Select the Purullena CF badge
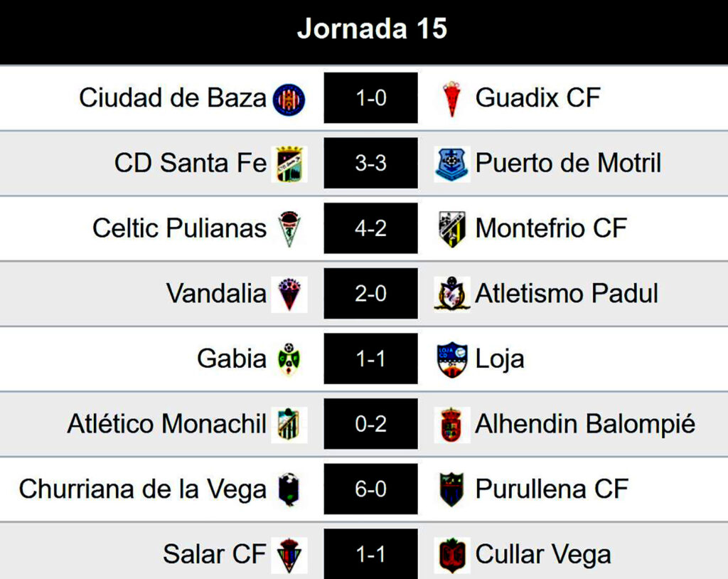The height and width of the screenshot is (579, 728). click(452, 489)
